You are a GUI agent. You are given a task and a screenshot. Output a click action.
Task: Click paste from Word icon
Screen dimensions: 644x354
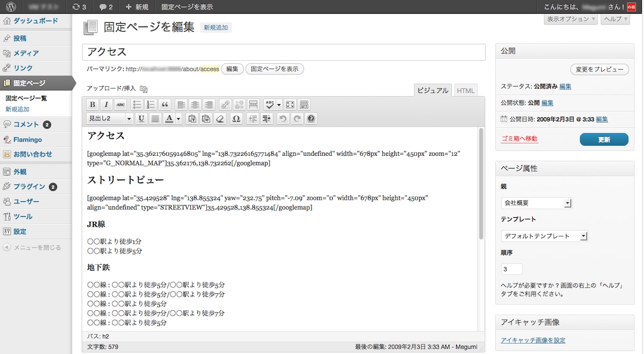(206, 119)
